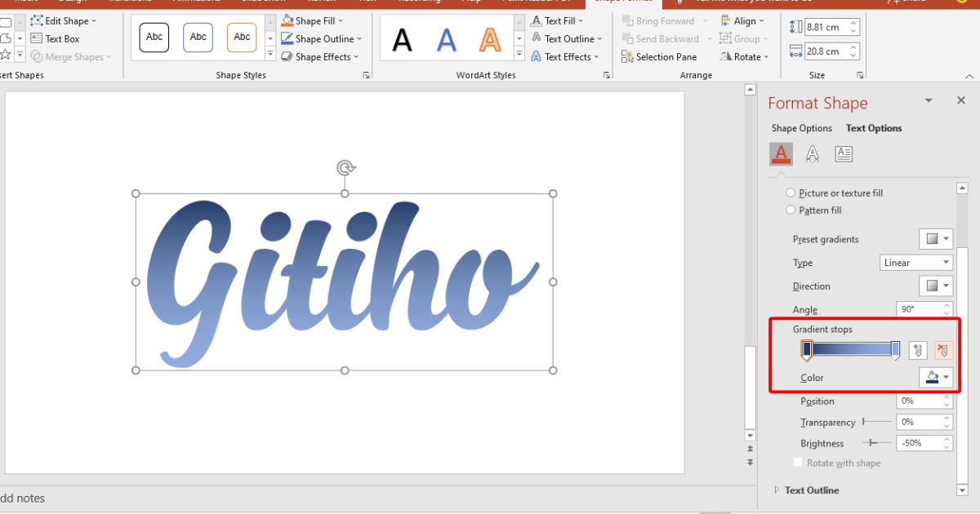Select the Pattern fill option

point(791,210)
